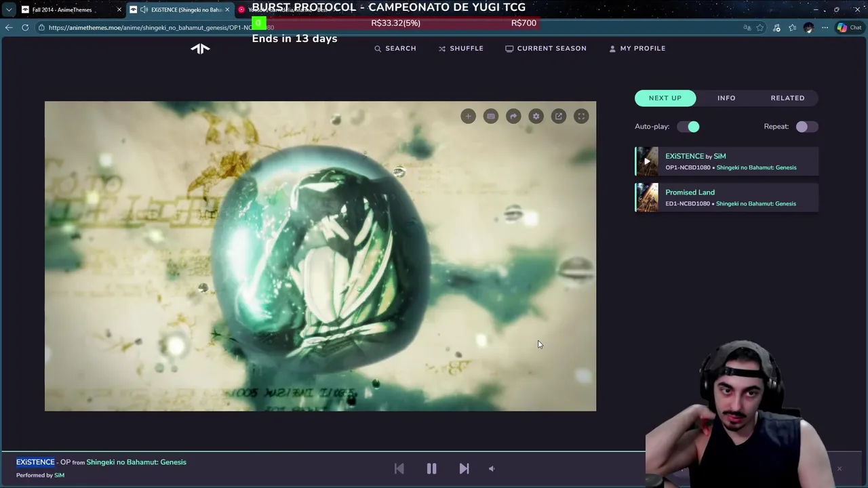Screen dimensions: 868x488
Task: Mute the EXiSTENCE tab via speaker icon
Action: 144,9
